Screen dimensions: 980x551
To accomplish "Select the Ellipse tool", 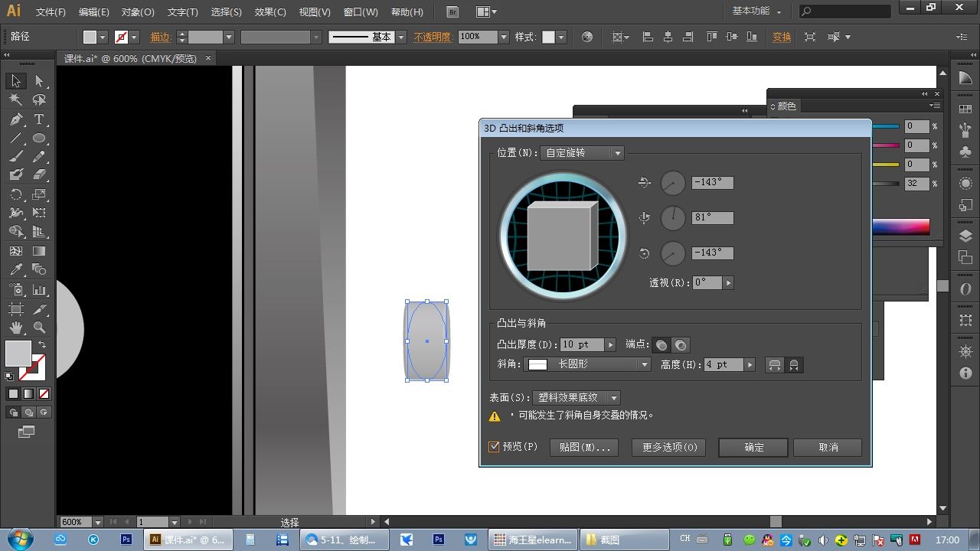I will (x=39, y=139).
